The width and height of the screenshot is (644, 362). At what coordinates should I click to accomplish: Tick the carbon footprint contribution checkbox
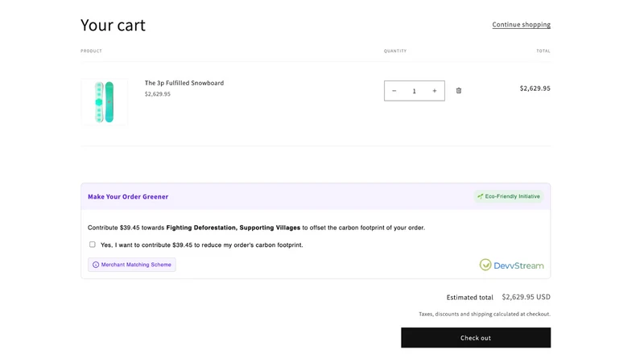pyautogui.click(x=93, y=245)
